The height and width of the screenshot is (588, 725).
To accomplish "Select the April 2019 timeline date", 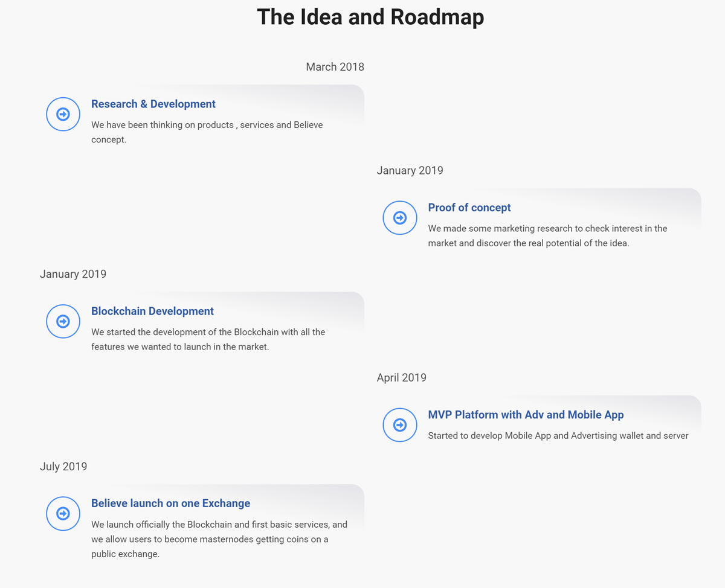I will pyautogui.click(x=401, y=378).
